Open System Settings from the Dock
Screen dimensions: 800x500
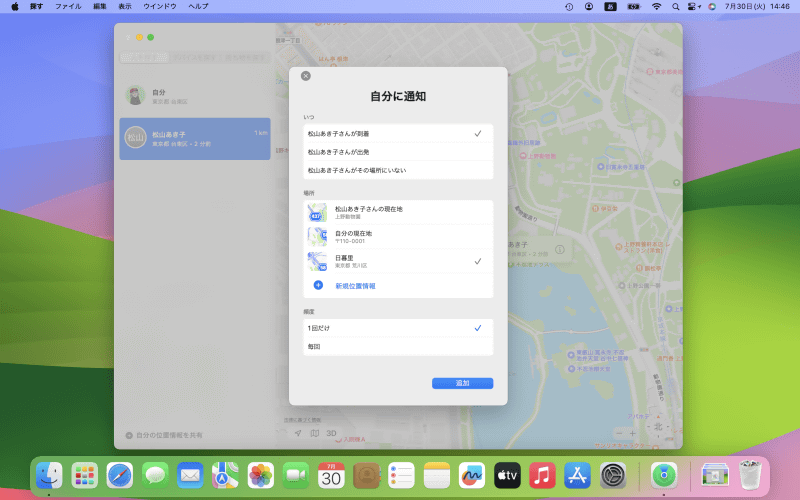[613, 476]
